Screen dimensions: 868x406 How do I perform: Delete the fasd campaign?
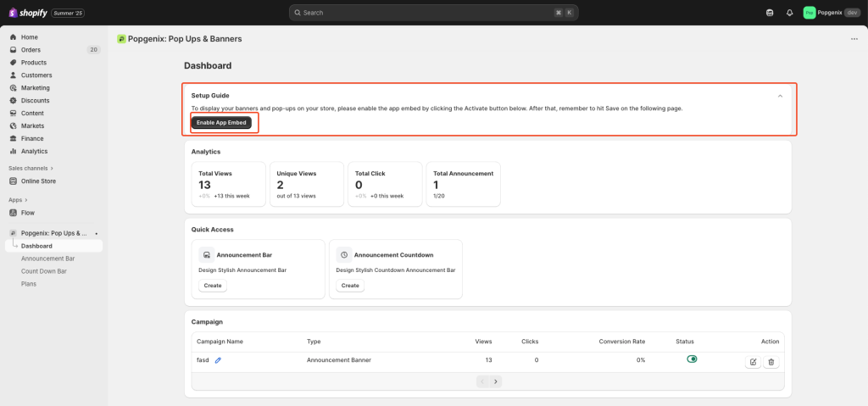771,362
